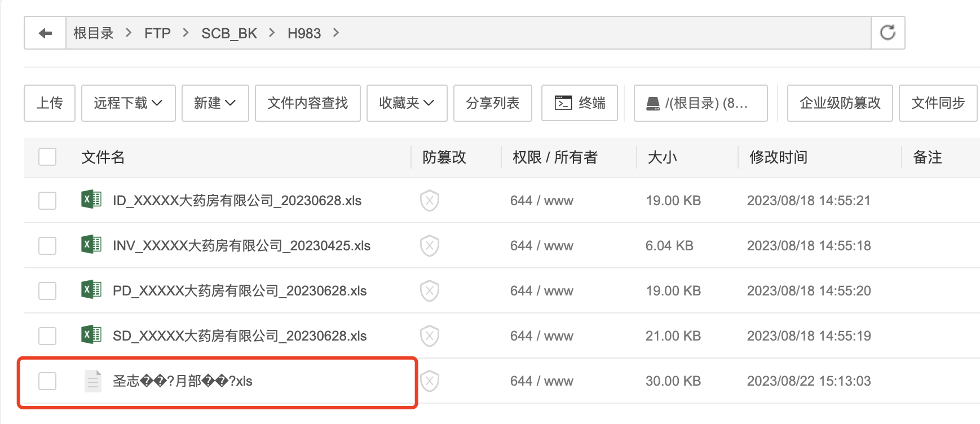Viewport: 980px width, 424px height.
Task: Click tamper-proof shield for ID_XXXXX row
Action: click(x=430, y=200)
